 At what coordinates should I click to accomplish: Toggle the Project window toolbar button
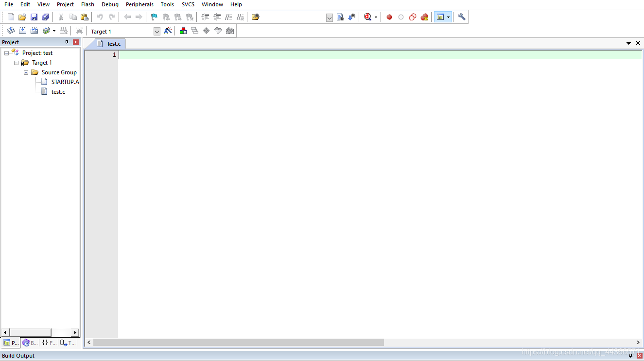[440, 17]
